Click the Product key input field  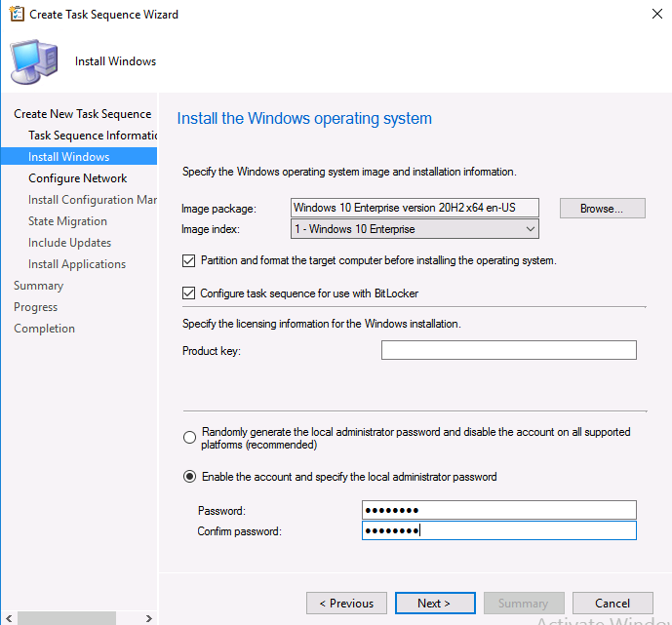point(509,350)
